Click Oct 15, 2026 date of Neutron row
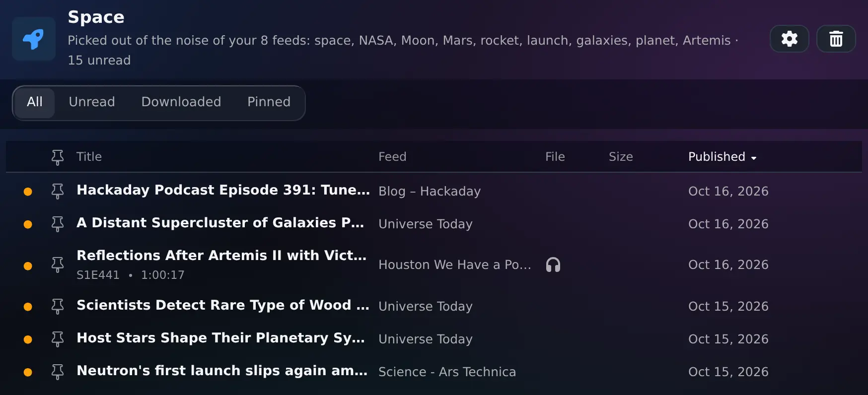This screenshot has width=868, height=395. pos(728,372)
